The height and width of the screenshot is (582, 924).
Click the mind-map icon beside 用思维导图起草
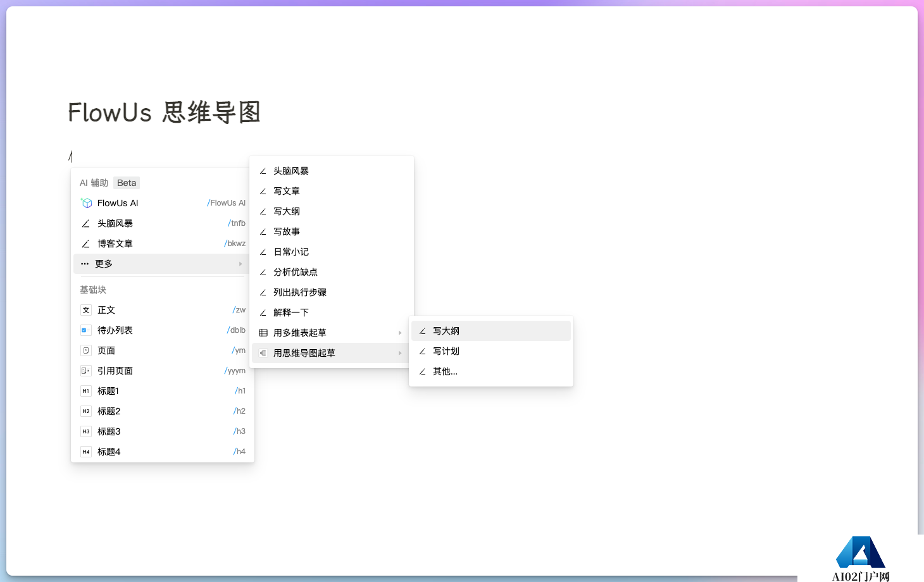pos(263,353)
